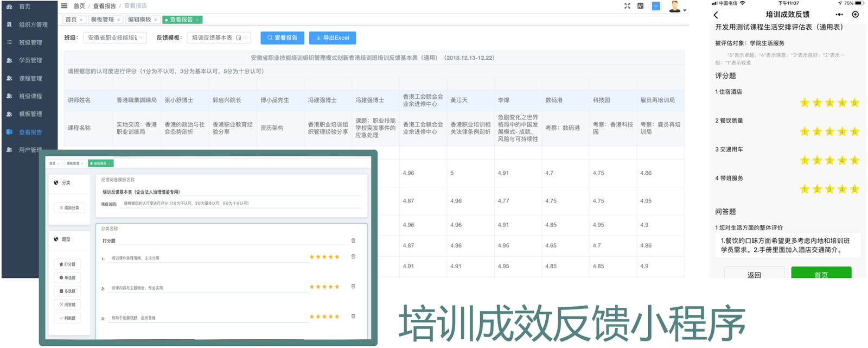Rate 带班服务 with star 2
868x348 pixels.
(818, 189)
